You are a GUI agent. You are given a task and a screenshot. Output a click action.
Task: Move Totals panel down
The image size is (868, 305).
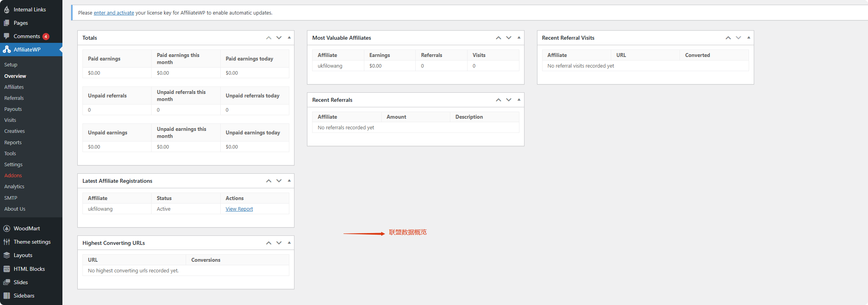pyautogui.click(x=279, y=38)
